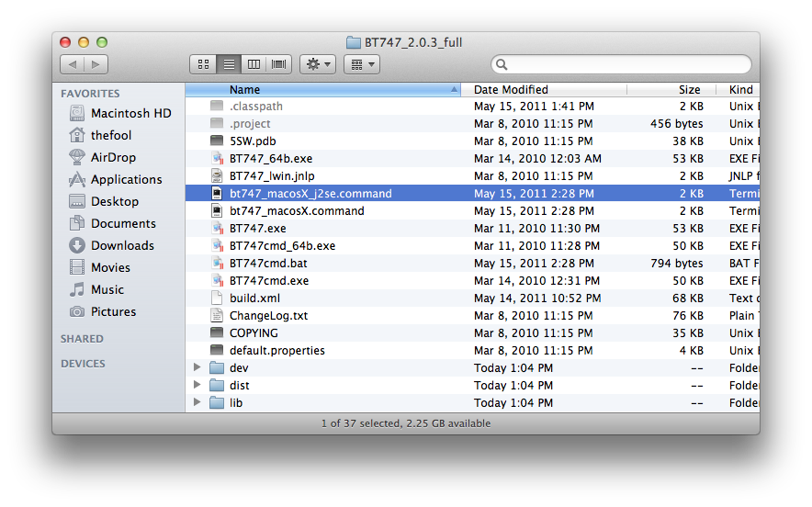This screenshot has width=812, height=507.
Task: Expand the dist folder disclosure triangle
Action: click(x=197, y=385)
